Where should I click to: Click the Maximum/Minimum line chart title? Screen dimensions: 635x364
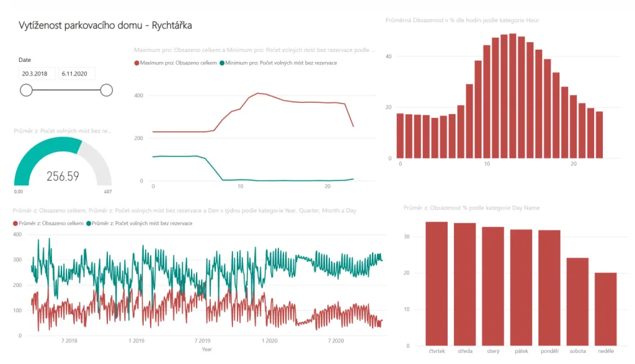point(255,50)
